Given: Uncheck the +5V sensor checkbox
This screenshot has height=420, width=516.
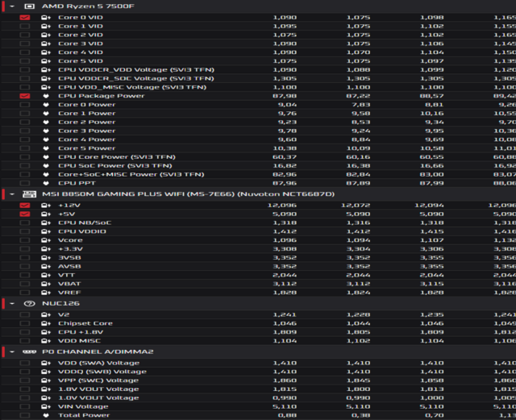Looking at the screenshot, I should click(25, 214).
